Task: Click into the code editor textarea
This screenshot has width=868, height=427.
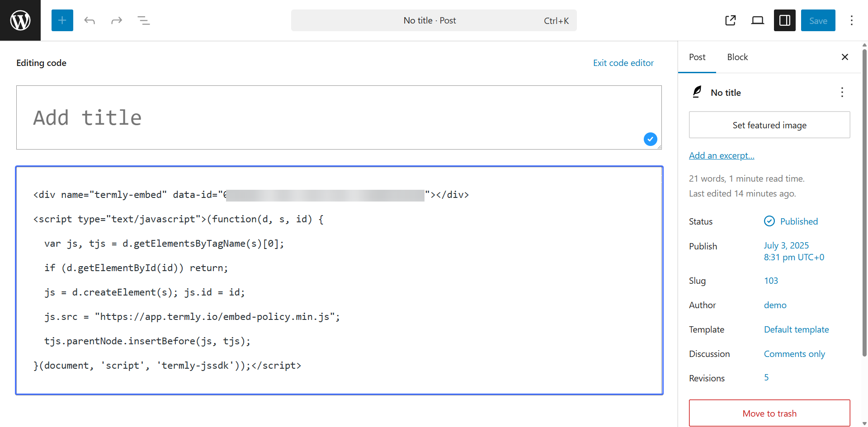Action: 339,280
